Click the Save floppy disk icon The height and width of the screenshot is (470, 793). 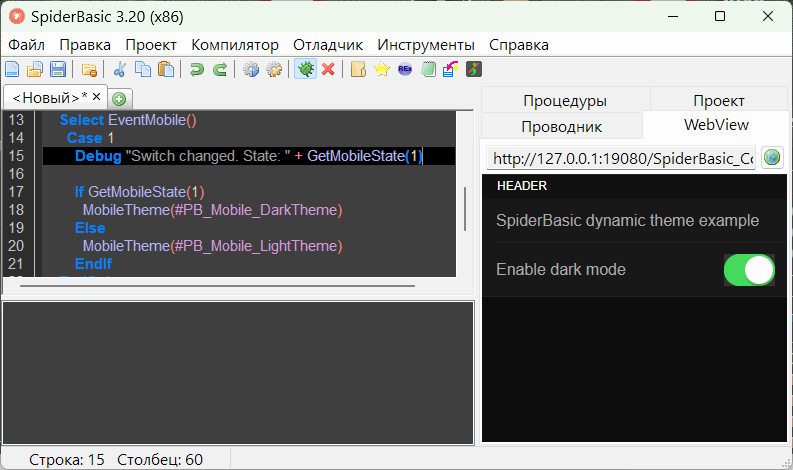58,69
